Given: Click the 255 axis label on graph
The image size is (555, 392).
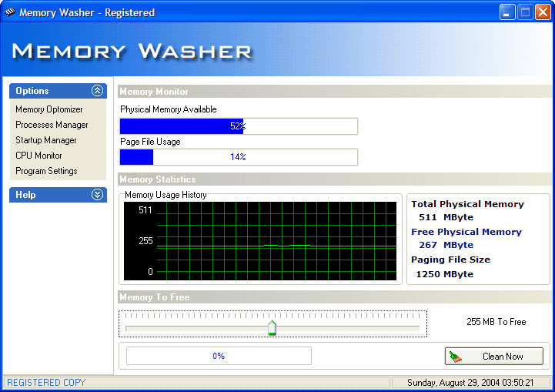Looking at the screenshot, I should click(x=145, y=241).
